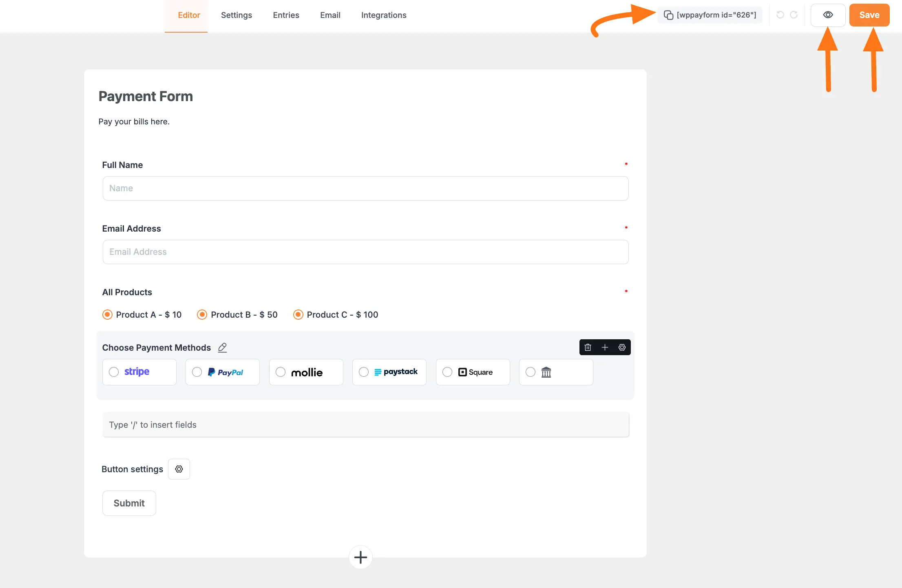
Task: Save the payment form
Action: click(869, 15)
